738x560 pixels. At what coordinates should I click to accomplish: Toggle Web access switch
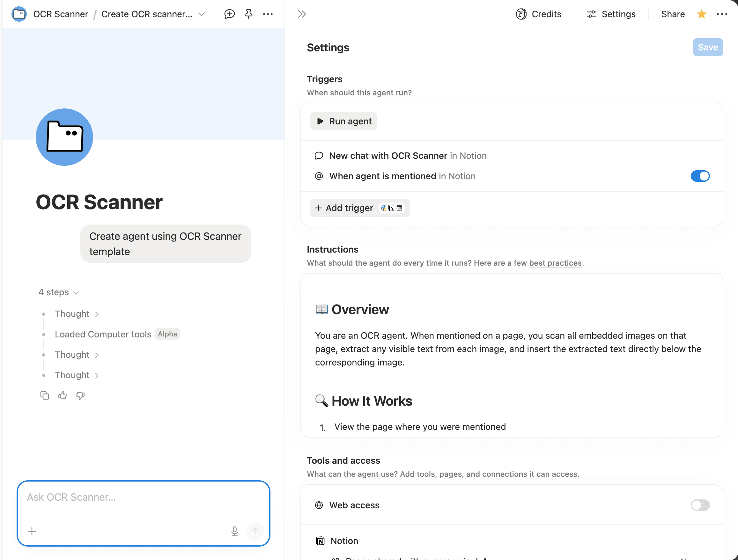700,505
